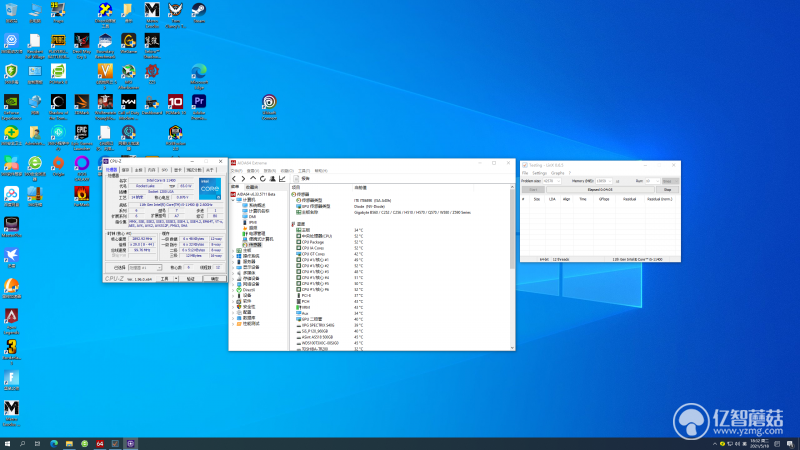This screenshot has width=800, height=450.
Task: Click CPU Package temperature row in AIDA64
Action: pyautogui.click(x=330, y=242)
